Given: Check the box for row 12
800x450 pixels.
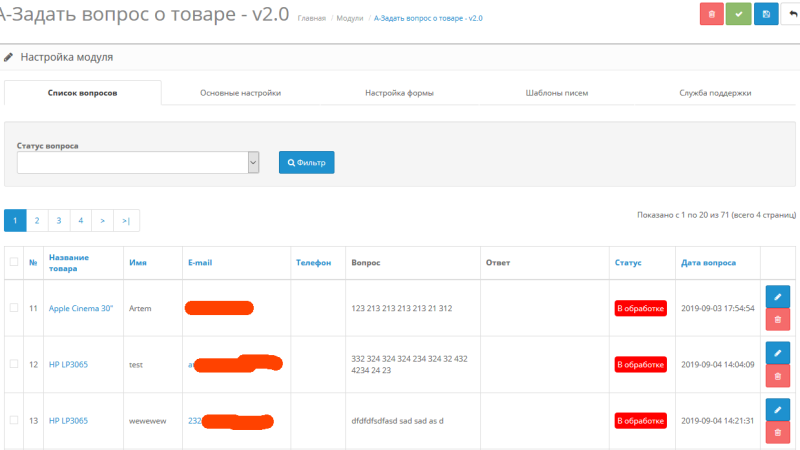Looking at the screenshot, I should coord(14,364).
